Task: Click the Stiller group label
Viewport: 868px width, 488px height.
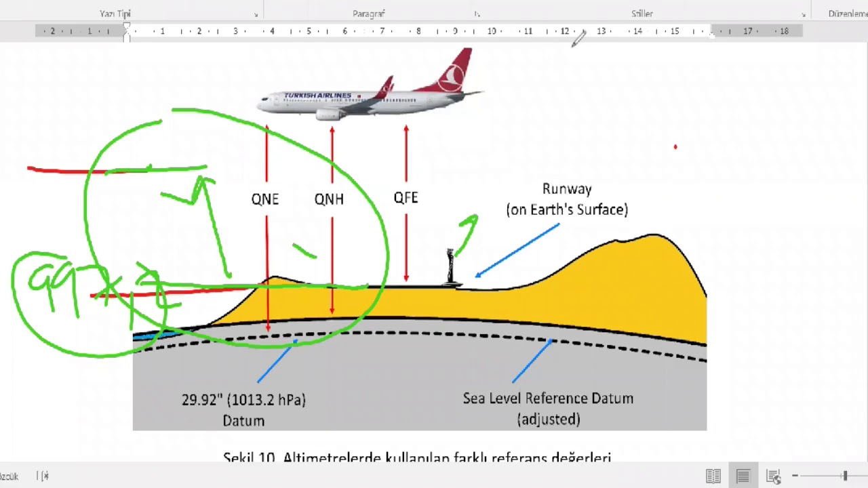Action: [642, 14]
